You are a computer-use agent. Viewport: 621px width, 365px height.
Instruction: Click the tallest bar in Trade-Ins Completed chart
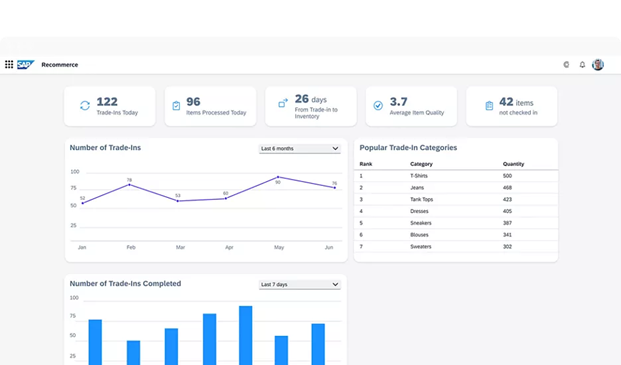(246, 335)
